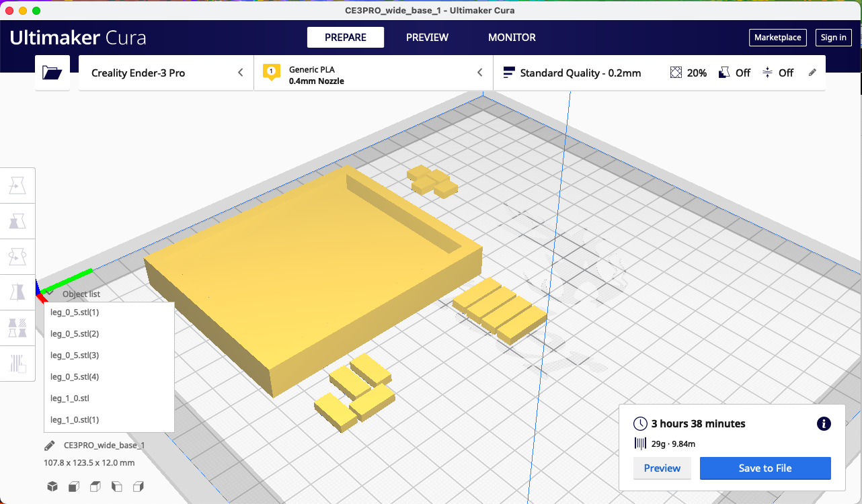
Task: Select leg_1_0.stl(1) in the object list
Action: (x=109, y=420)
